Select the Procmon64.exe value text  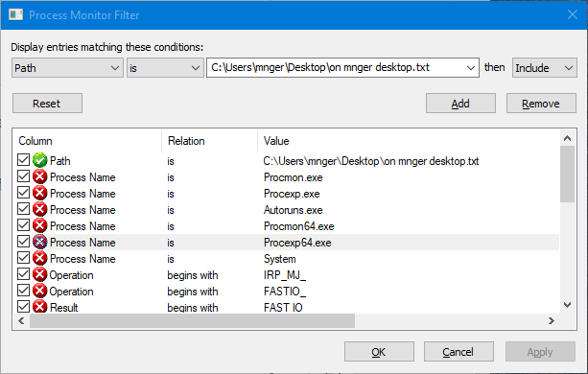coord(298,226)
